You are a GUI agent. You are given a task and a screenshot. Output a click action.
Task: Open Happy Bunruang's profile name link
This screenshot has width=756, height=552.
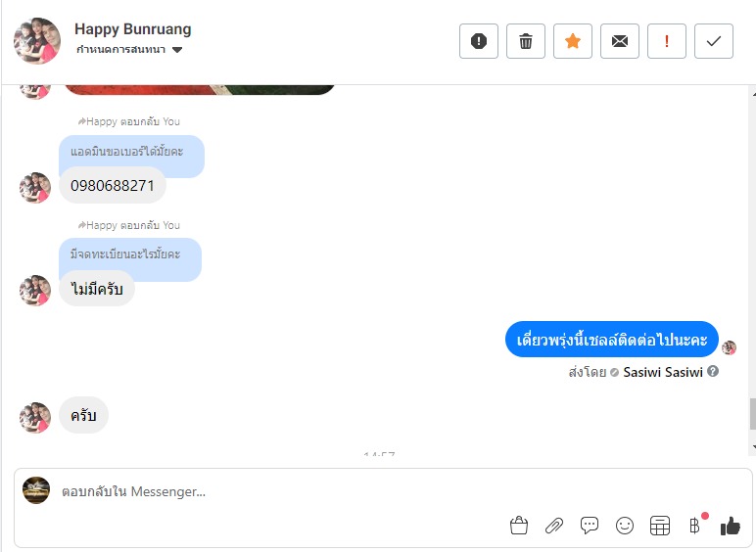tap(133, 29)
